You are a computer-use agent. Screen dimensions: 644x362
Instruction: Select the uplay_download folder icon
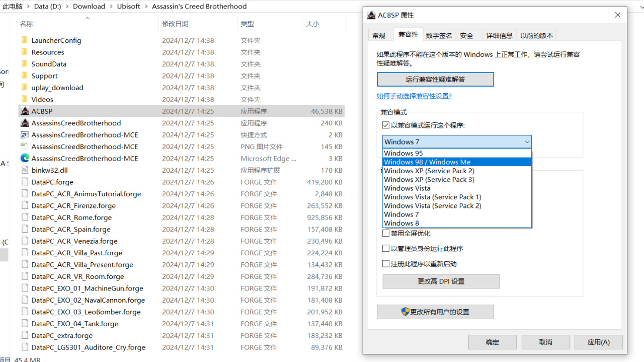pos(24,88)
